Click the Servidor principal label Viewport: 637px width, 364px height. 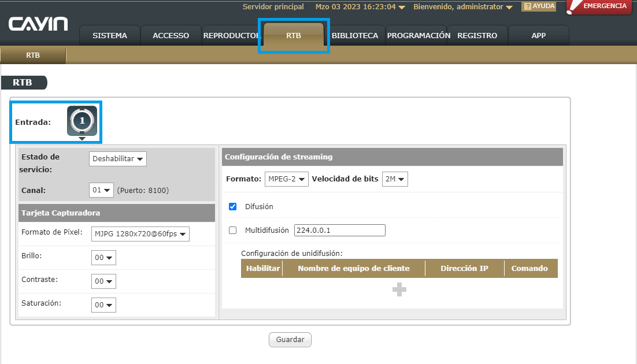click(x=273, y=7)
